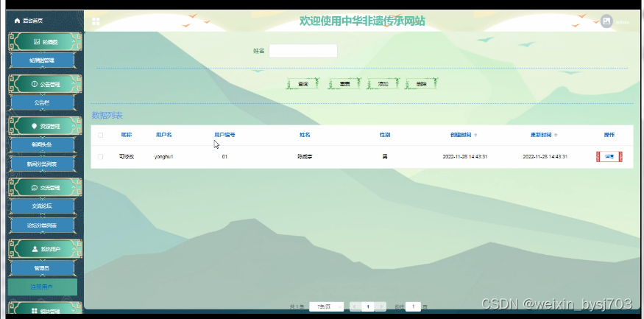Collapse the 轮播图 group chevron
Image resolution: width=644 pixels, height=319 pixels.
[74, 41]
